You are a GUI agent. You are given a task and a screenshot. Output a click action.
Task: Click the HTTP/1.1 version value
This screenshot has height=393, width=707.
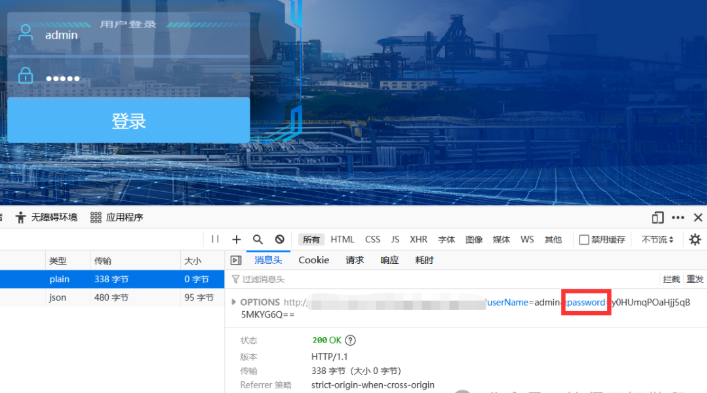click(x=330, y=356)
